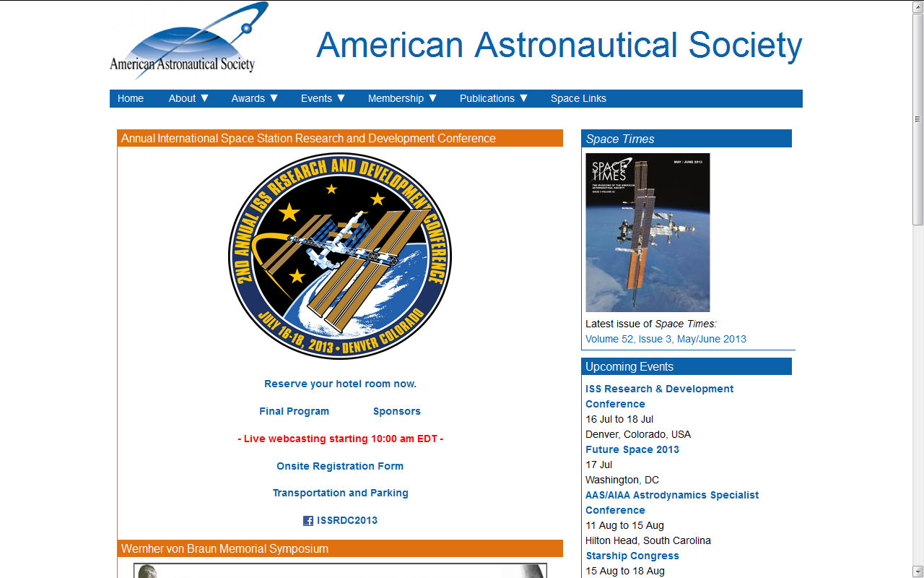Open the About menu item
This screenshot has width=924, height=578.
point(182,98)
